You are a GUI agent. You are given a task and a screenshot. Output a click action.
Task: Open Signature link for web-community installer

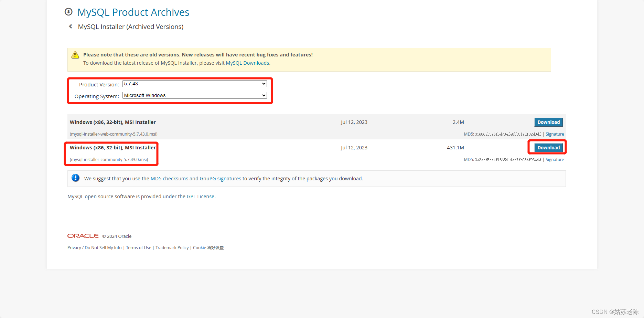click(555, 134)
